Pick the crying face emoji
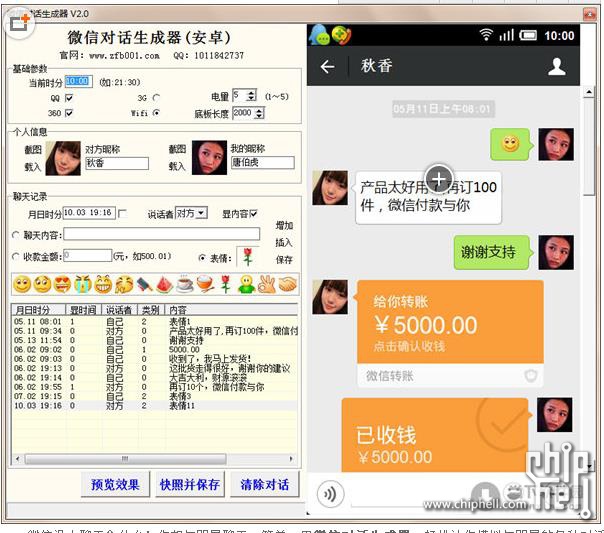The height and width of the screenshot is (533, 604). tap(83, 285)
